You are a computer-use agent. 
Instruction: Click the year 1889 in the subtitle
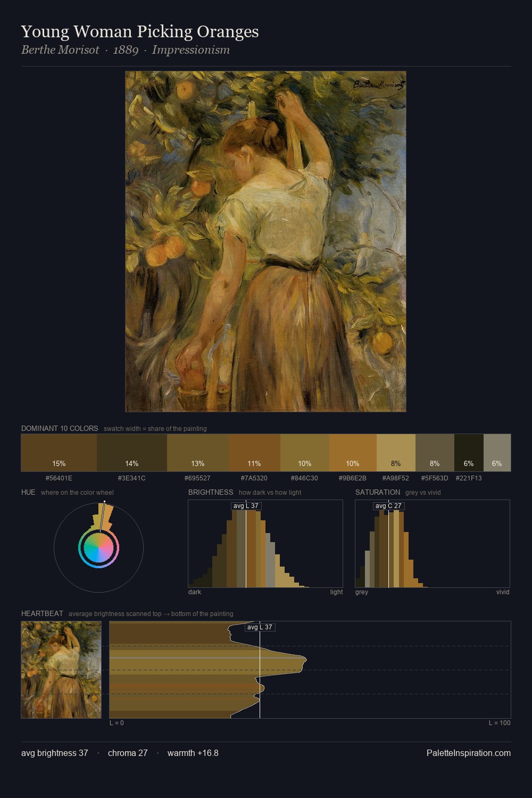(126, 50)
